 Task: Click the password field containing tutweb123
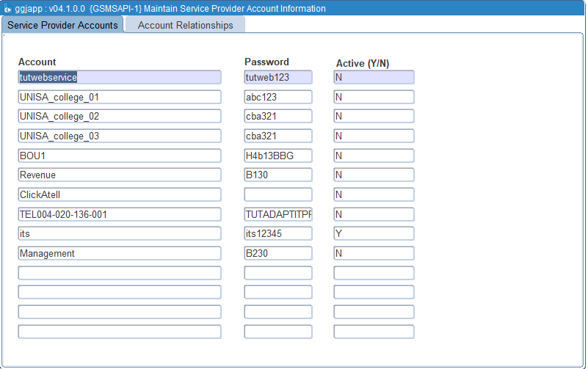pos(277,77)
